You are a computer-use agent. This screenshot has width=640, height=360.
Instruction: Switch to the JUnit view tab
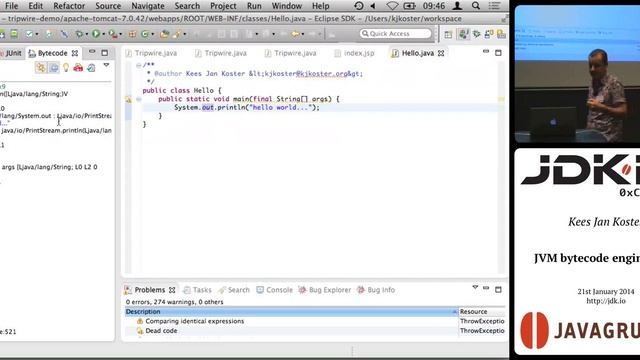11,53
